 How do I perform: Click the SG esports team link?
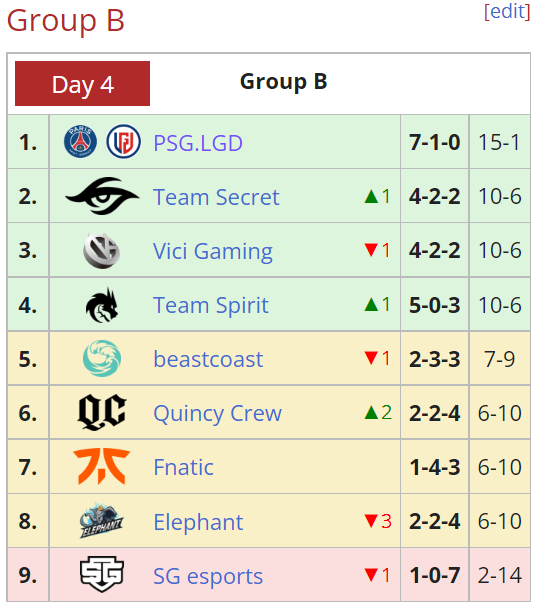(208, 577)
